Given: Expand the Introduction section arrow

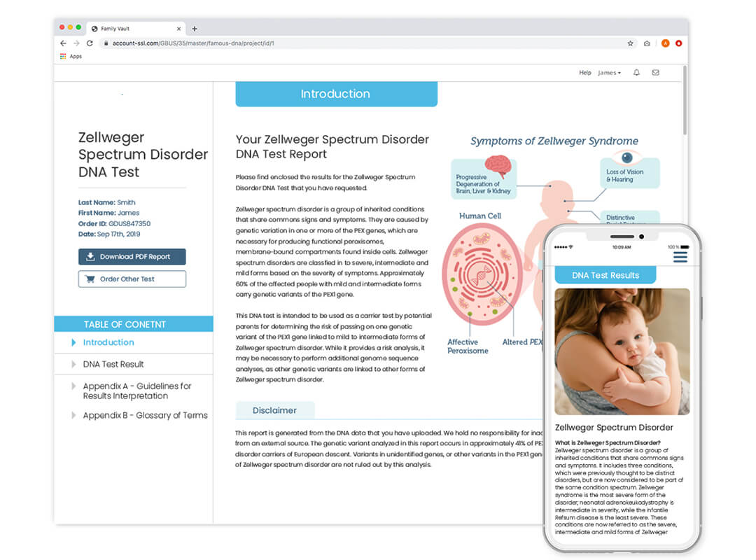Looking at the screenshot, I should click(73, 342).
